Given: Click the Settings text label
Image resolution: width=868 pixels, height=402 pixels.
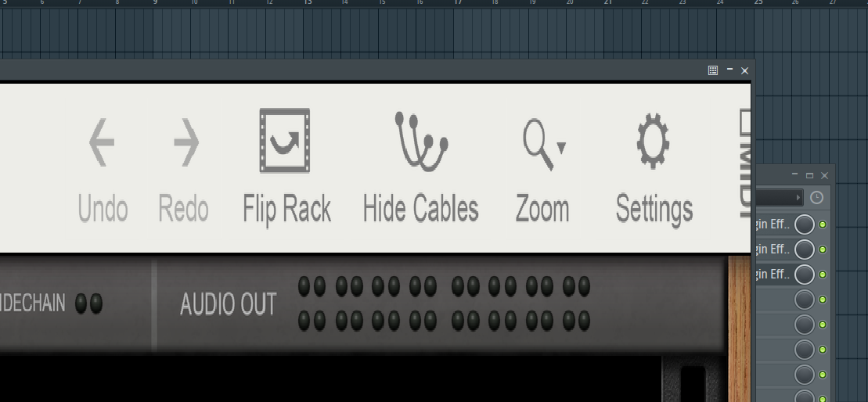Looking at the screenshot, I should [654, 210].
